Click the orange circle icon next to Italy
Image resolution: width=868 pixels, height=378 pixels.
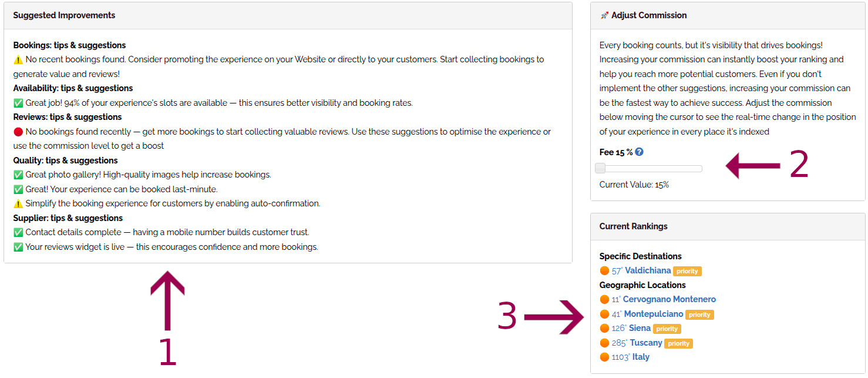coord(604,357)
